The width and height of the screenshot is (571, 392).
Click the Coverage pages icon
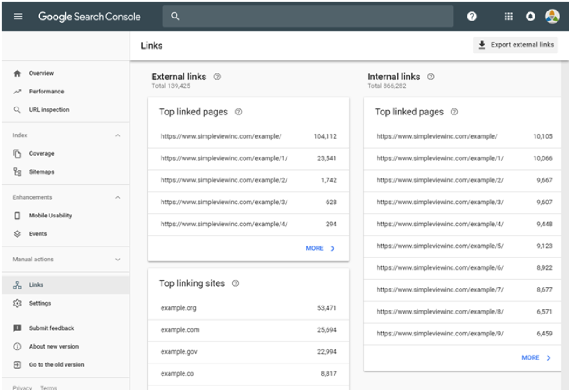[17, 153]
